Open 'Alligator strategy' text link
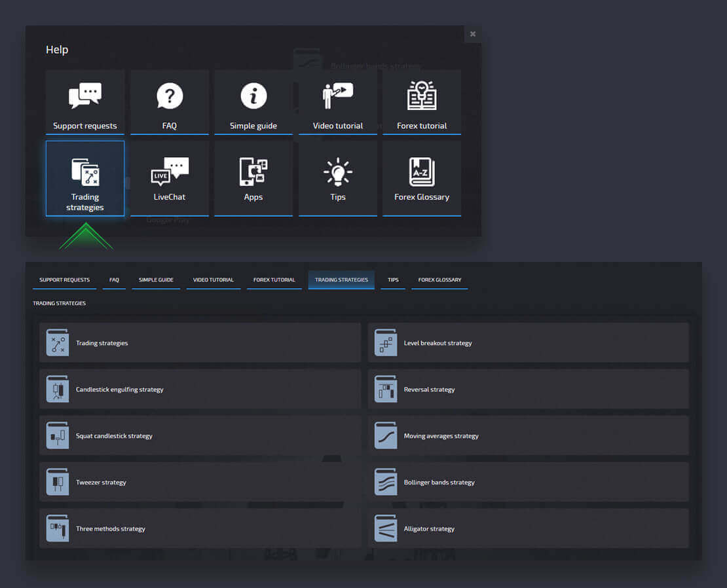 pos(429,528)
